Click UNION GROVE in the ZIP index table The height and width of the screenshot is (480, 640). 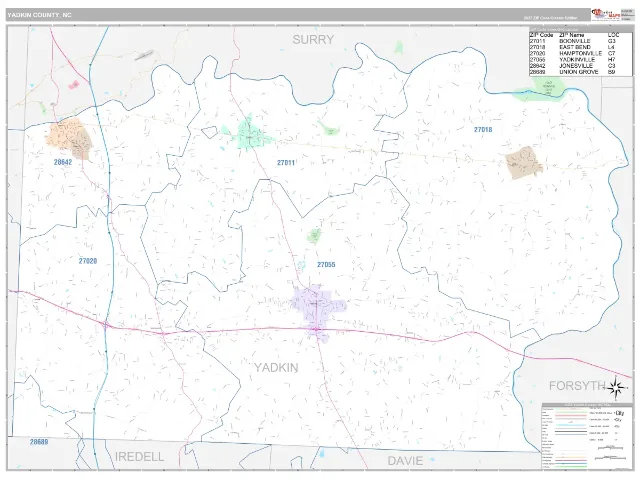click(x=579, y=72)
